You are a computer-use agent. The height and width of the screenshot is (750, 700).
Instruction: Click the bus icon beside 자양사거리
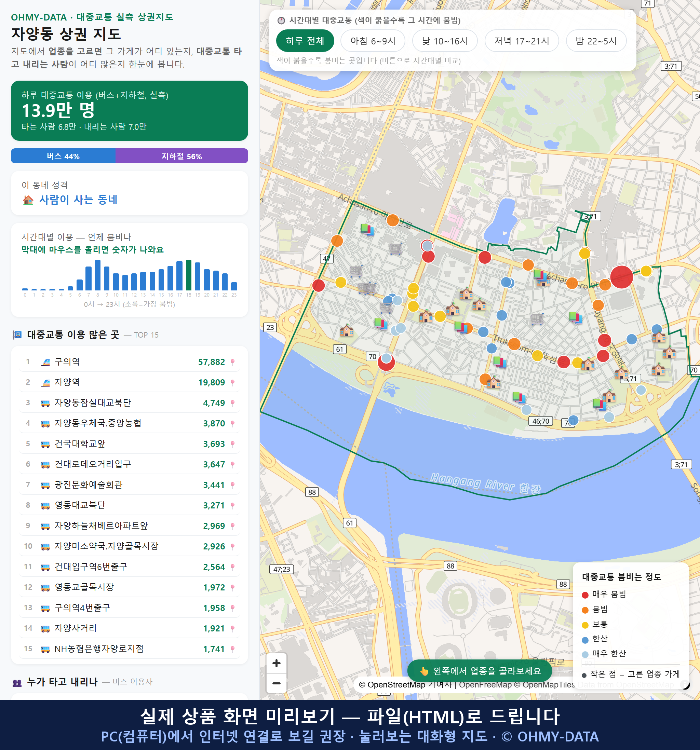pyautogui.click(x=45, y=628)
